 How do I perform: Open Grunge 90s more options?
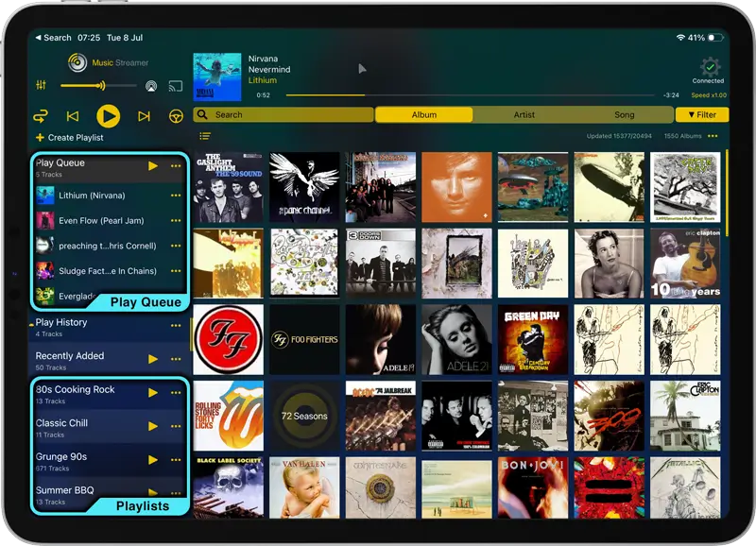coord(176,460)
